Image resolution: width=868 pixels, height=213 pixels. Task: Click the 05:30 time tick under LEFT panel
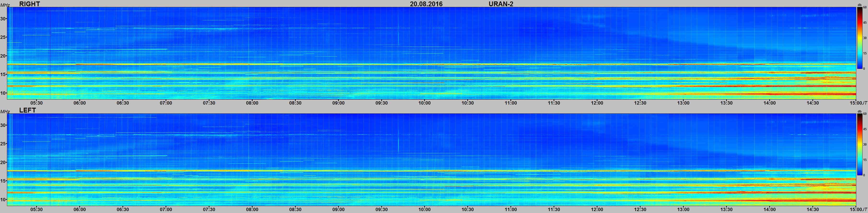click(x=36, y=209)
